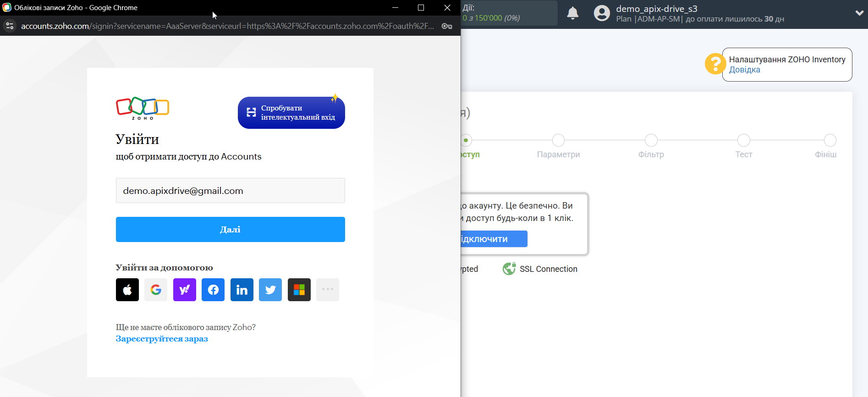The width and height of the screenshot is (868, 397).
Task: Sign in with Twitter icon
Action: tap(270, 290)
